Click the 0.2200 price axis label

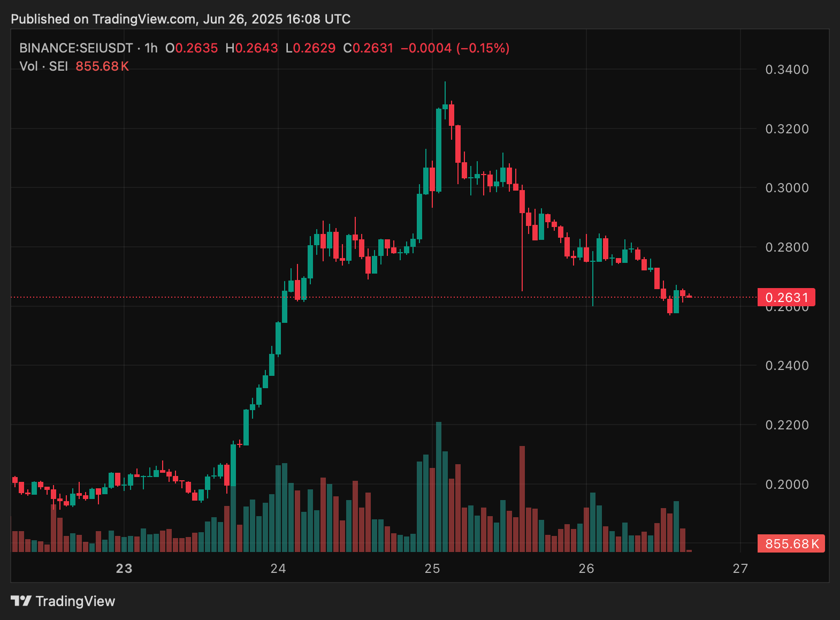(x=786, y=425)
